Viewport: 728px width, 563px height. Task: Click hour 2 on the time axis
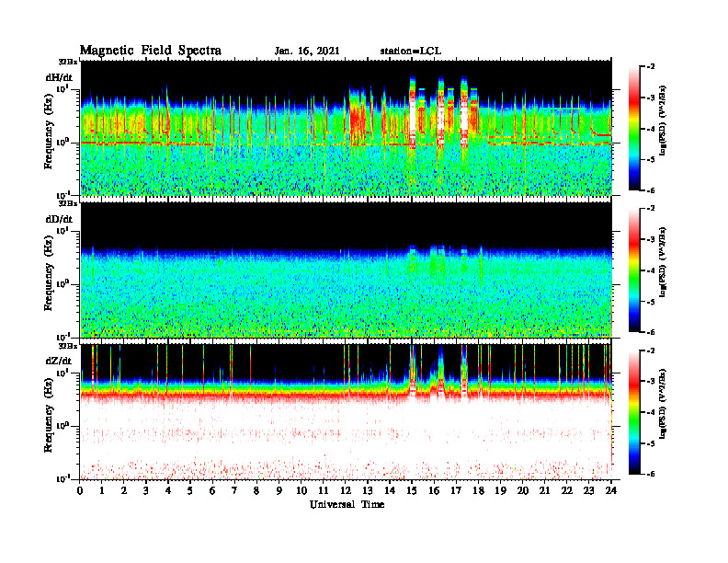click(x=124, y=491)
